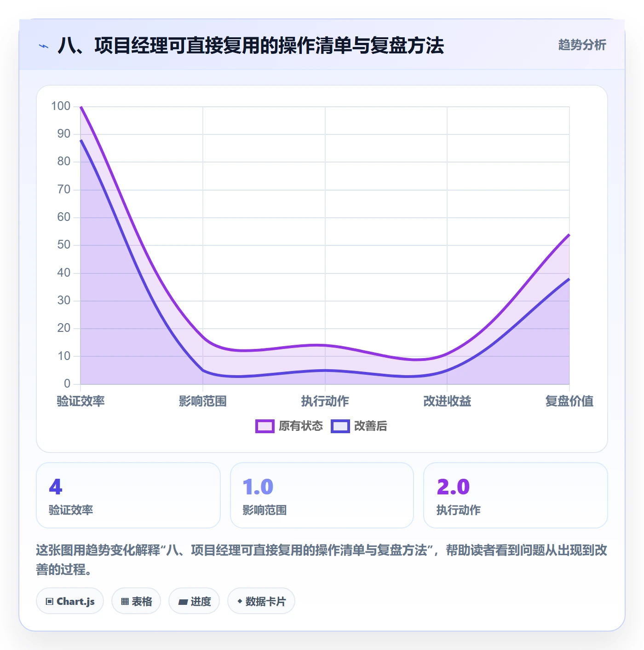Select the 进度 tag chip
The width and height of the screenshot is (644, 650).
click(194, 601)
